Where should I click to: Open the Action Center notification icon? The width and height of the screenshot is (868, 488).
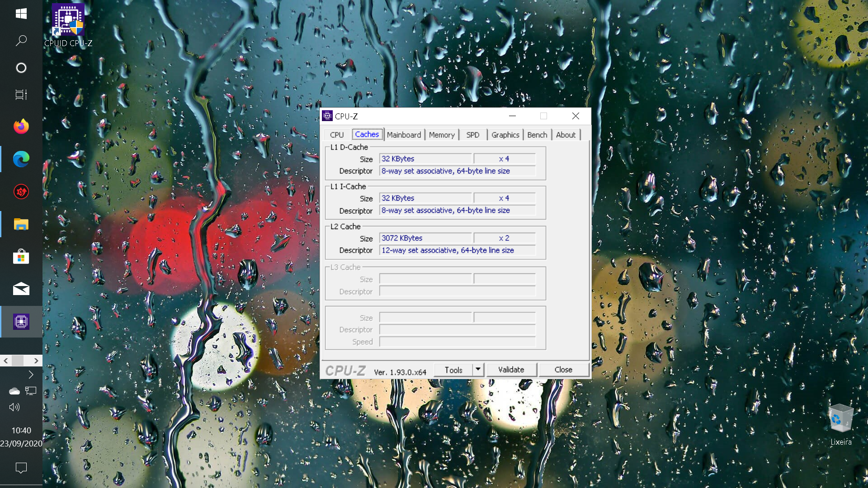point(21,468)
